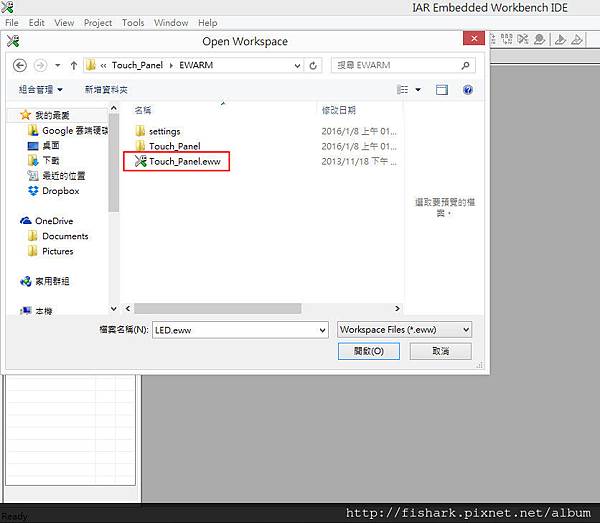Click sidebar scrollbar up arrow
The width and height of the screenshot is (600, 523).
point(114,108)
